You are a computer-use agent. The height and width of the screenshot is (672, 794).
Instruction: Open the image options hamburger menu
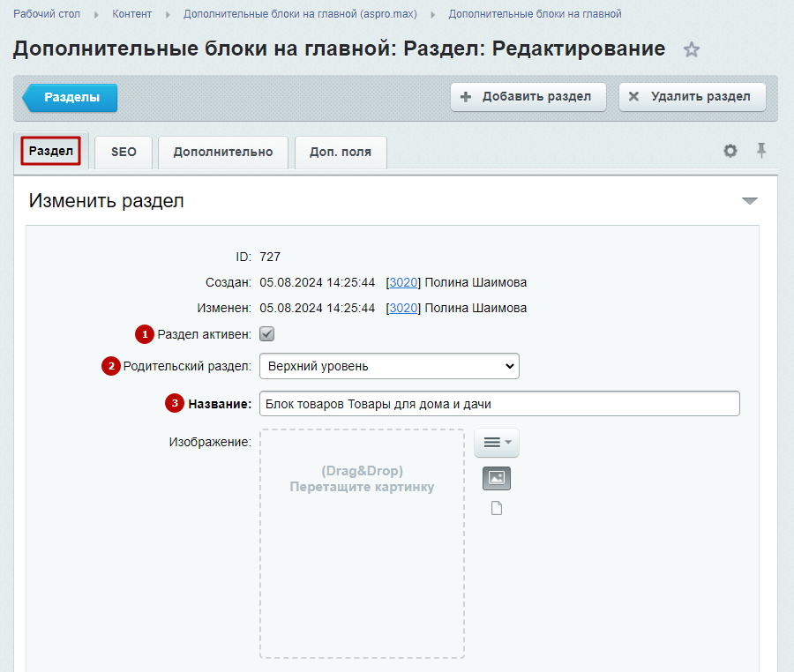coord(496,443)
